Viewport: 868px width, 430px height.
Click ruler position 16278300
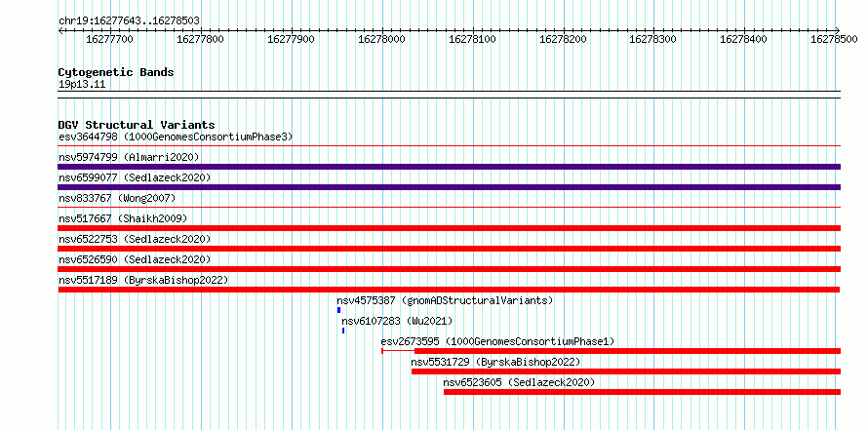coord(653,39)
